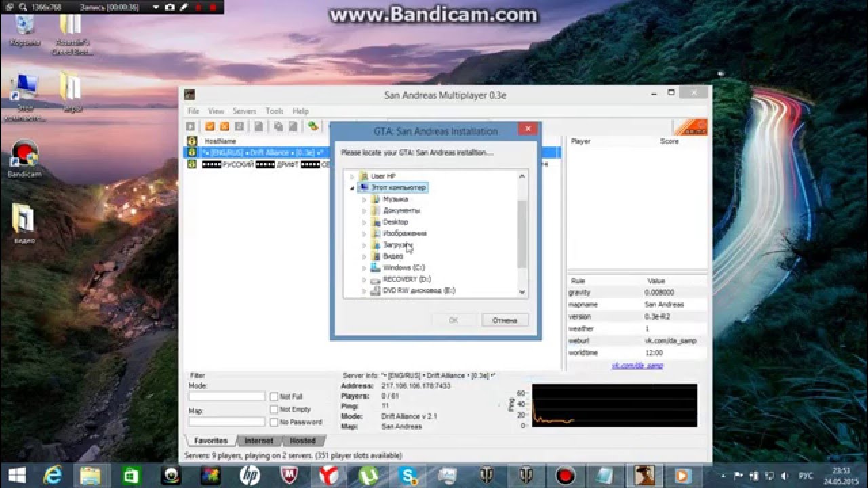Click the HostName column header

pyautogui.click(x=220, y=141)
